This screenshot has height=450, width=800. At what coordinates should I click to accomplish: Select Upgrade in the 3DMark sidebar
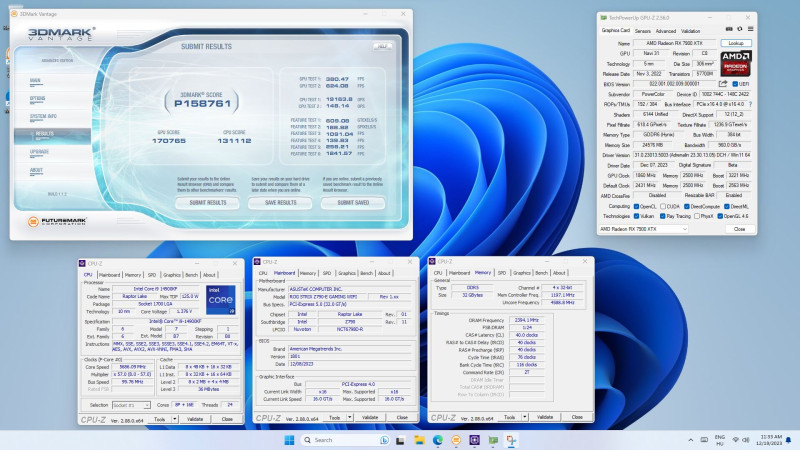39,152
